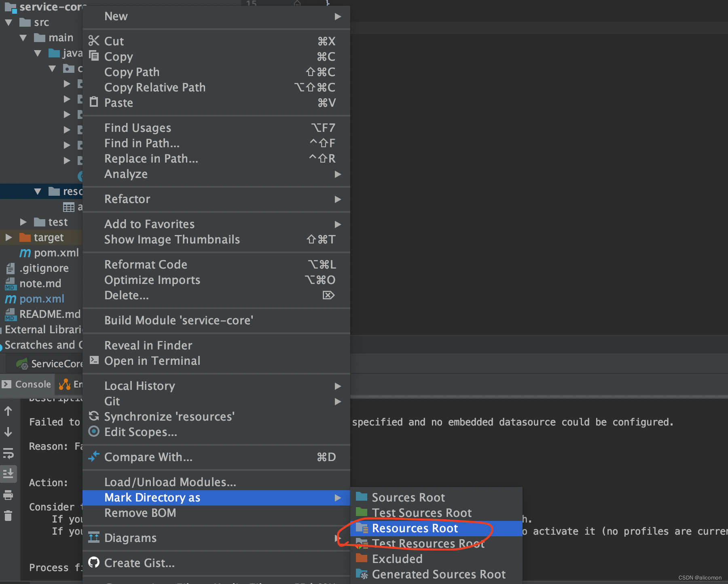The width and height of the screenshot is (728, 584).
Task: Click the Paste clipboard icon
Action: click(x=94, y=102)
